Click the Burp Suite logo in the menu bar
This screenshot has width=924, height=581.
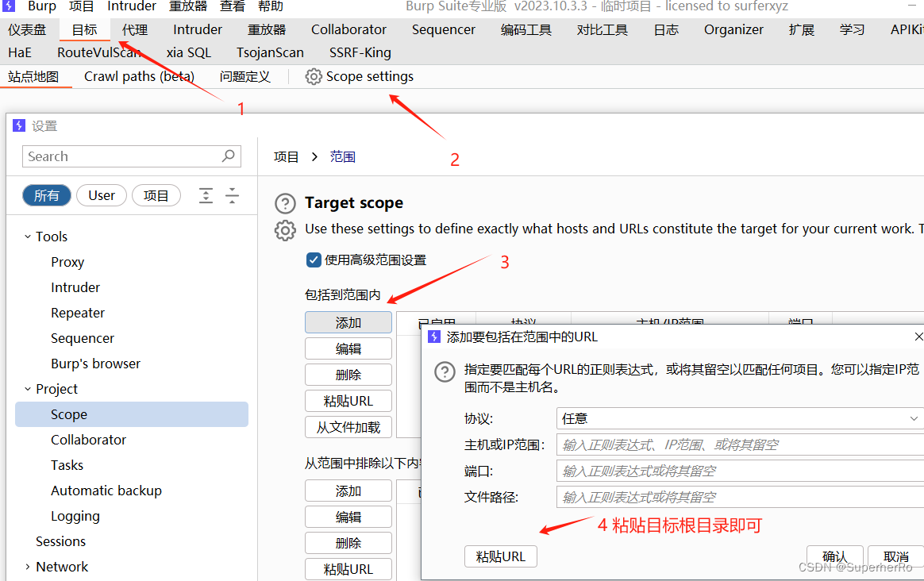pos(8,6)
